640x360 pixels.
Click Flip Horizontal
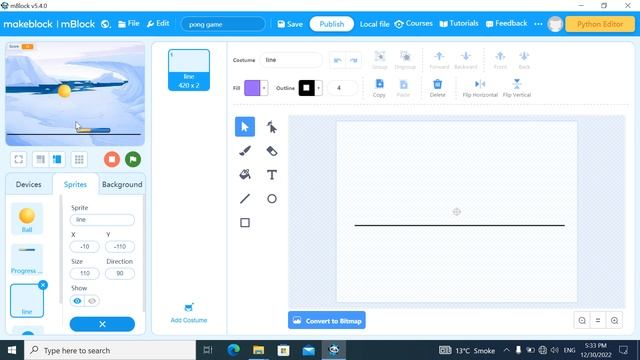click(480, 88)
